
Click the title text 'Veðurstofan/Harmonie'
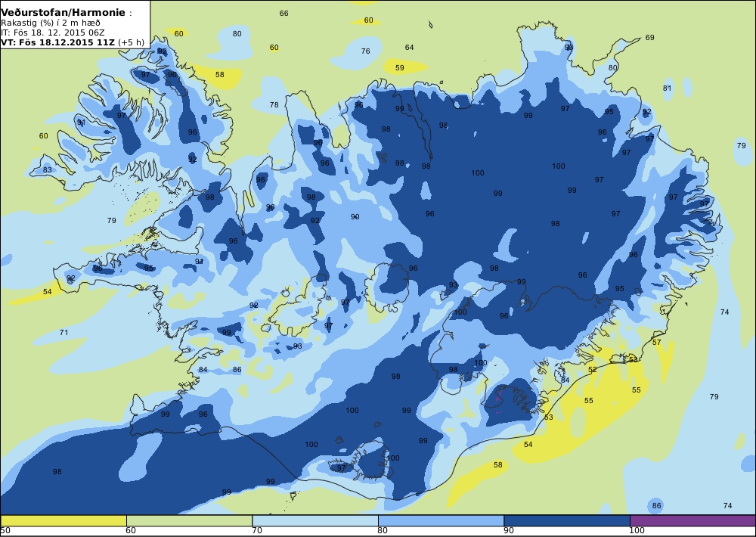coord(63,13)
